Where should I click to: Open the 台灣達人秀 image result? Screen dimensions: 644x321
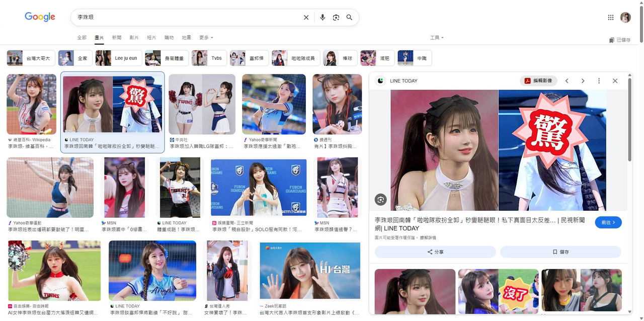[x=227, y=271]
